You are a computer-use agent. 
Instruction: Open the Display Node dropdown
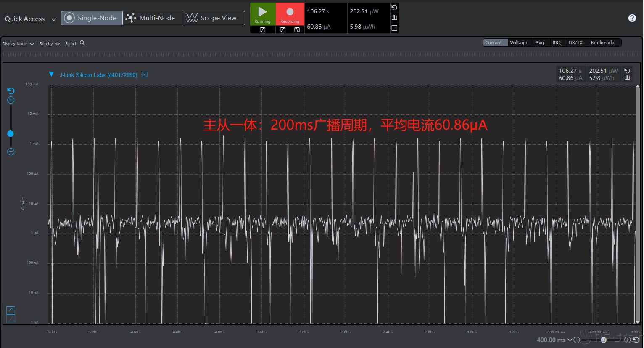[18, 44]
